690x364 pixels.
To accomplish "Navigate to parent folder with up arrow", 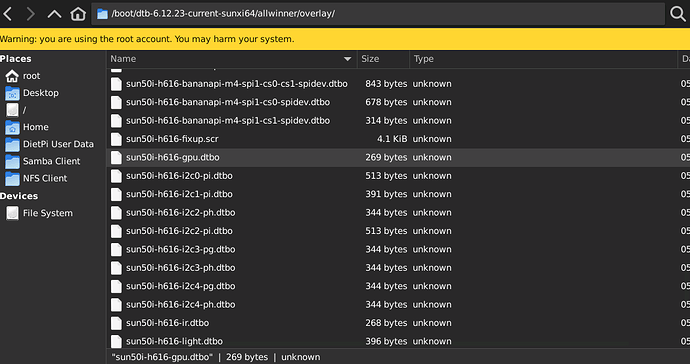I will [54, 14].
